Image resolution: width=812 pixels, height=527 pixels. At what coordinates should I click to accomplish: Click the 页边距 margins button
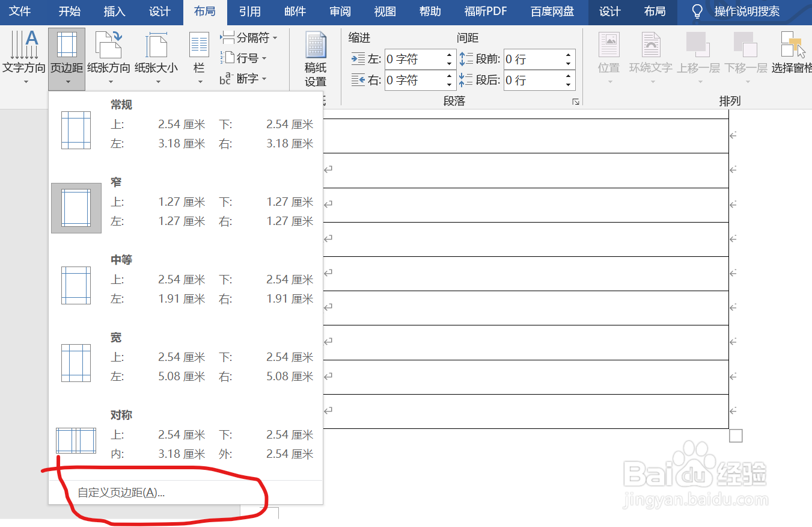67,58
